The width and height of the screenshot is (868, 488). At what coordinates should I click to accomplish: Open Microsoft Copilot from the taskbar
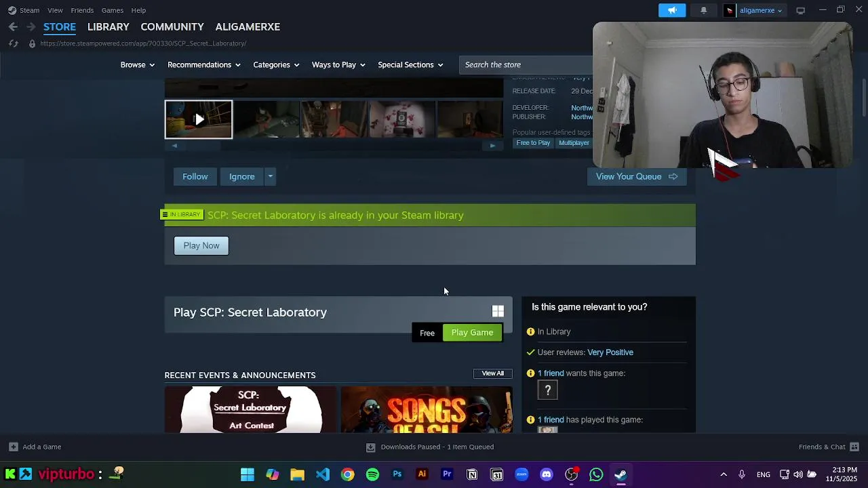(272, 474)
